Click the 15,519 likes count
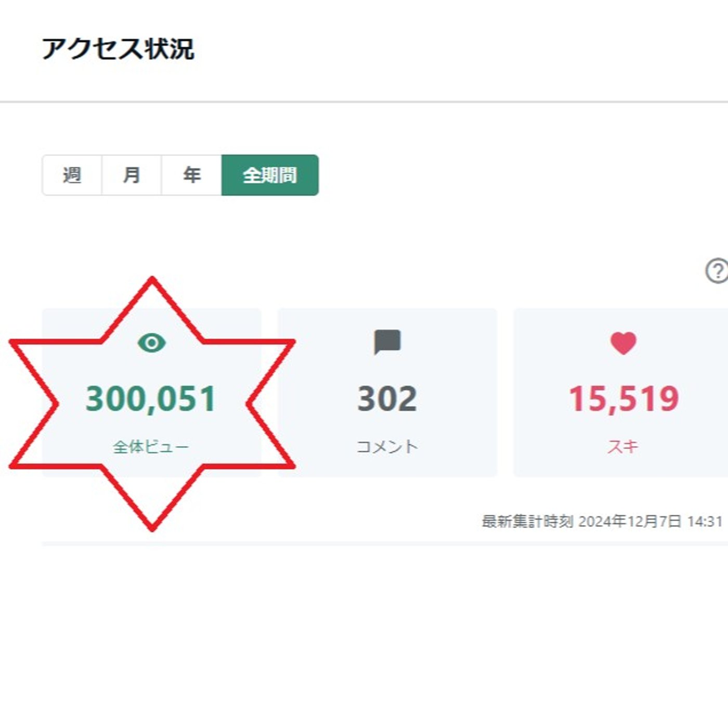 623,399
